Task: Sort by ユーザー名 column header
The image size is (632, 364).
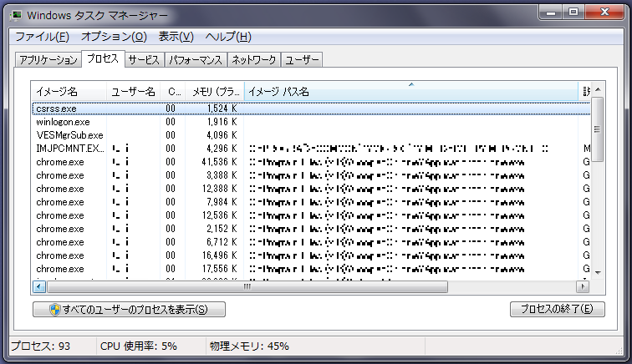Action: (133, 91)
